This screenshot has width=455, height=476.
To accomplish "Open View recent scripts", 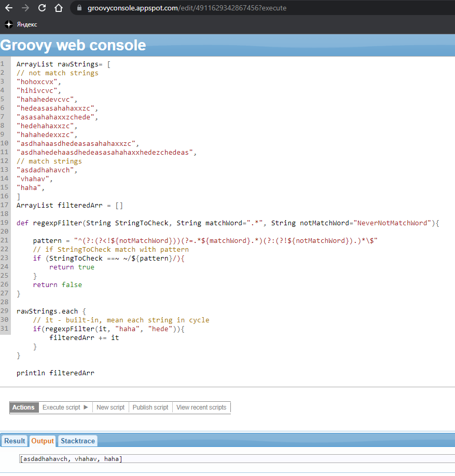I will pyautogui.click(x=201, y=407).
